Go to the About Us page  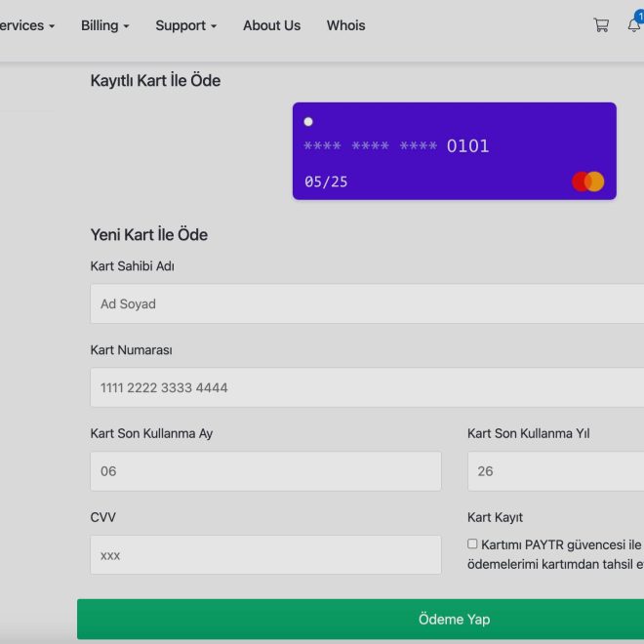271,25
